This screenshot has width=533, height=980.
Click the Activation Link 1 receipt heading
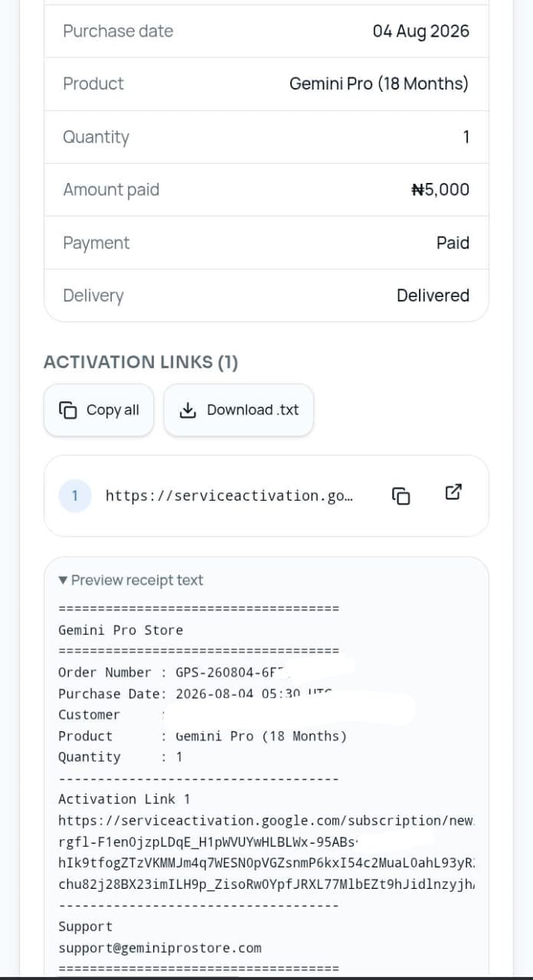click(124, 799)
